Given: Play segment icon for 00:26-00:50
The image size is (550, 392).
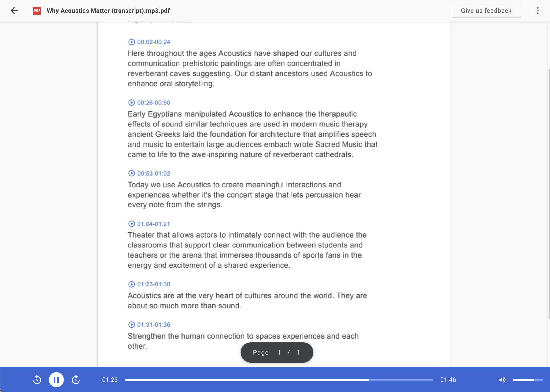Looking at the screenshot, I should pyautogui.click(x=131, y=103).
